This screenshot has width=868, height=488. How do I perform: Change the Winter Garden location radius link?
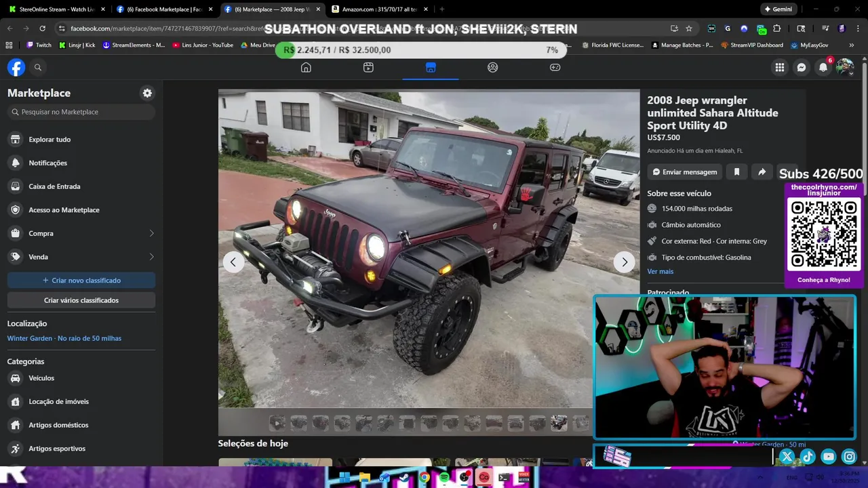point(64,338)
